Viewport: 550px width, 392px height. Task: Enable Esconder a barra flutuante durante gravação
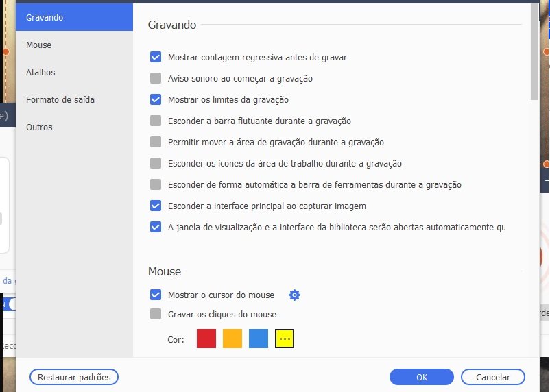click(156, 121)
